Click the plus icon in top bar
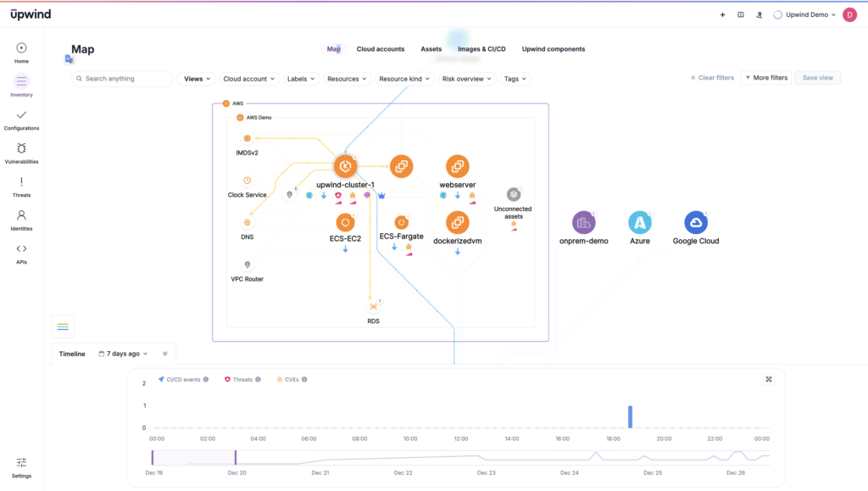 pyautogui.click(x=722, y=15)
